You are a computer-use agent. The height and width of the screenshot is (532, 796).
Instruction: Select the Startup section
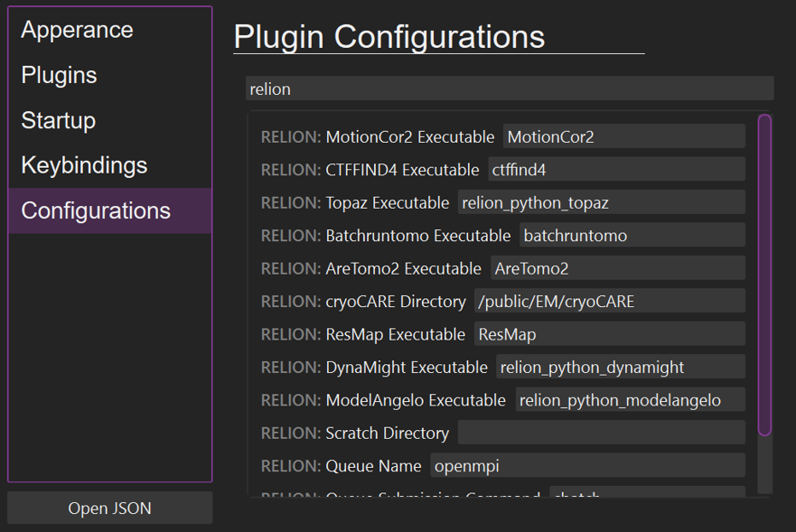coord(58,120)
